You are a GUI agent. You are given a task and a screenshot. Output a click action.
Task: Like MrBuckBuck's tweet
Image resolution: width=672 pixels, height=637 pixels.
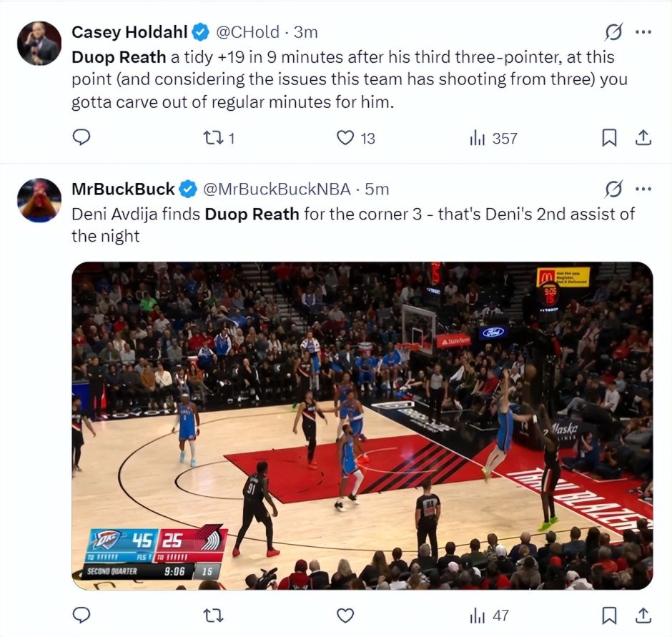pyautogui.click(x=345, y=616)
